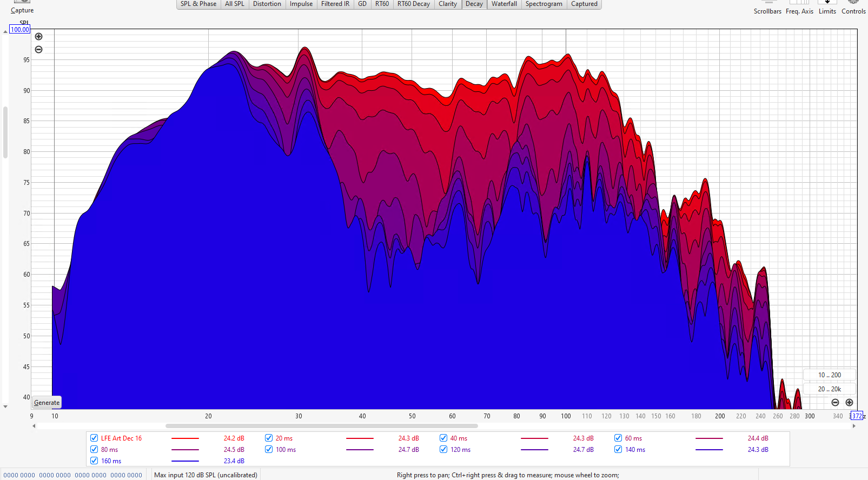Viewport: 868px width, 480px height.
Task: Hide the 80 ms decay slice
Action: (94, 450)
